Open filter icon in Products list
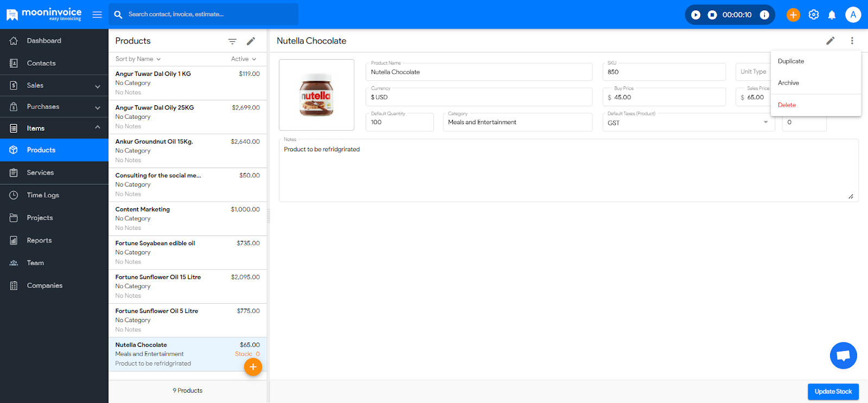The height and width of the screenshot is (403, 868). click(232, 41)
